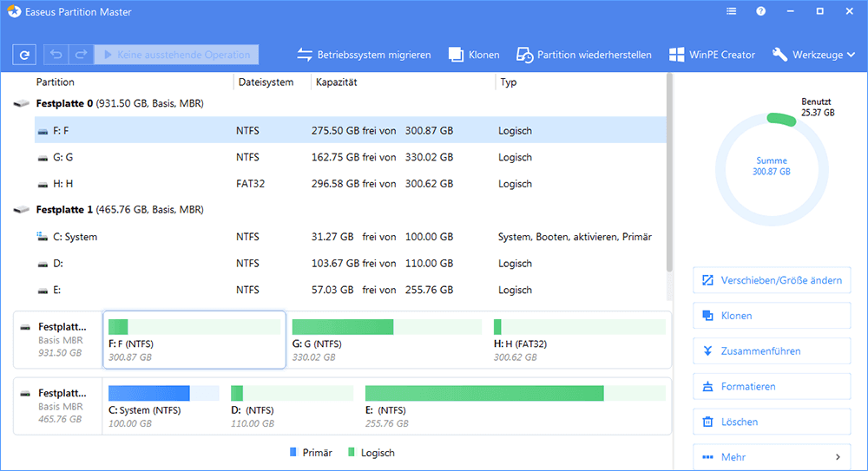This screenshot has width=868, height=471.
Task: Click the redo arrow icon
Action: [81, 55]
